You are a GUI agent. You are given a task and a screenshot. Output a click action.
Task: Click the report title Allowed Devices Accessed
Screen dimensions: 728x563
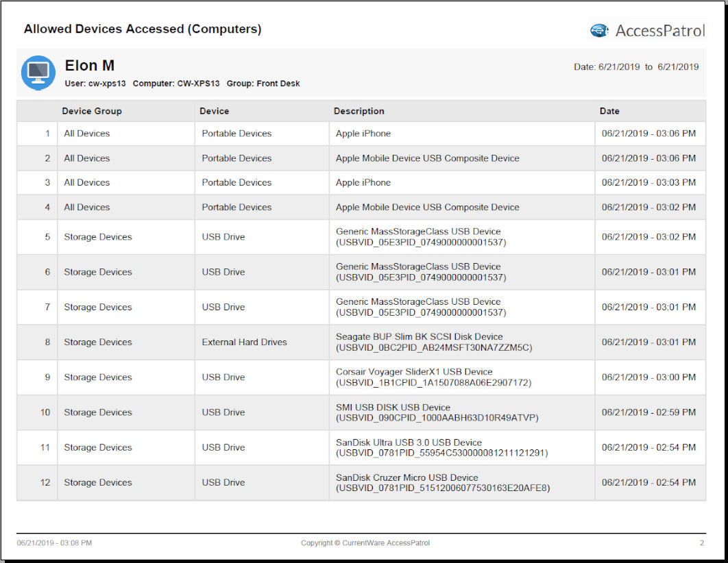point(143,29)
